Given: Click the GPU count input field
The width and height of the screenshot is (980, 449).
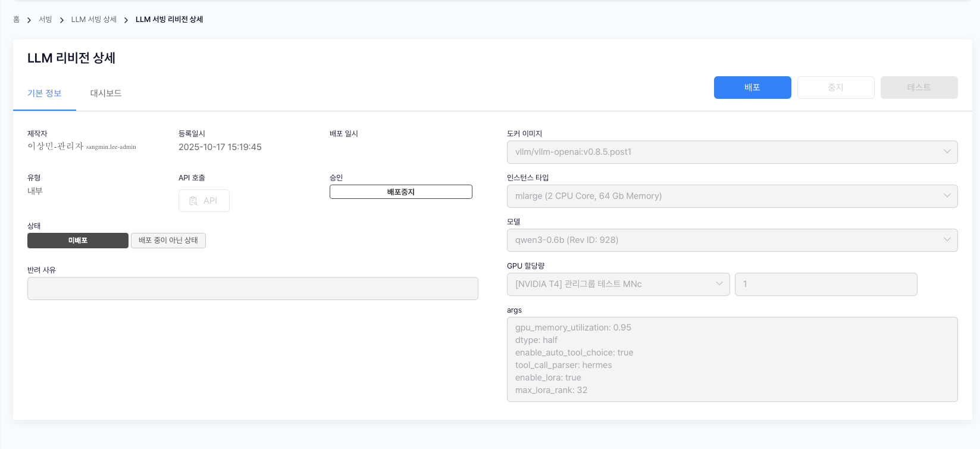Looking at the screenshot, I should click(x=825, y=284).
